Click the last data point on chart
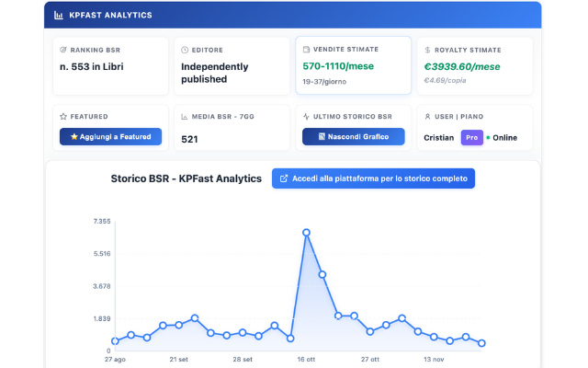Image resolution: width=588 pixels, height=368 pixels. [481, 343]
